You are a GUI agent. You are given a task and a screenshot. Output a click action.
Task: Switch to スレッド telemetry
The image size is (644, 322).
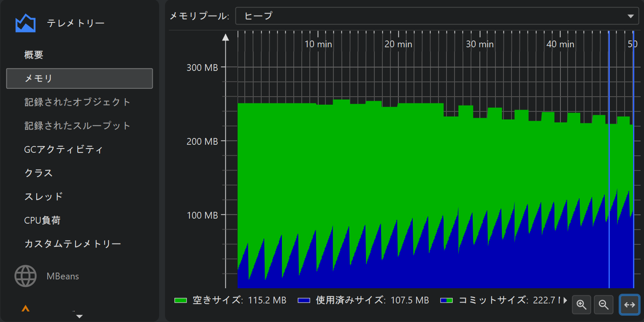pos(43,197)
